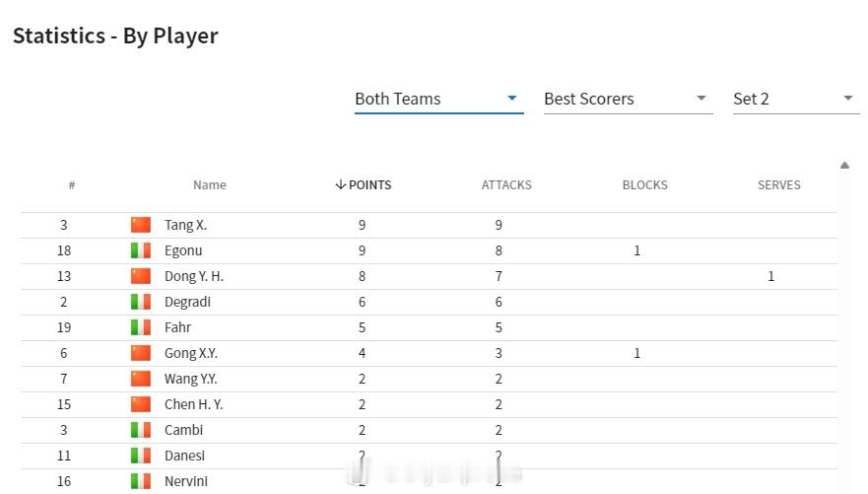
Task: Sort by SERVES column header
Action: click(x=779, y=185)
